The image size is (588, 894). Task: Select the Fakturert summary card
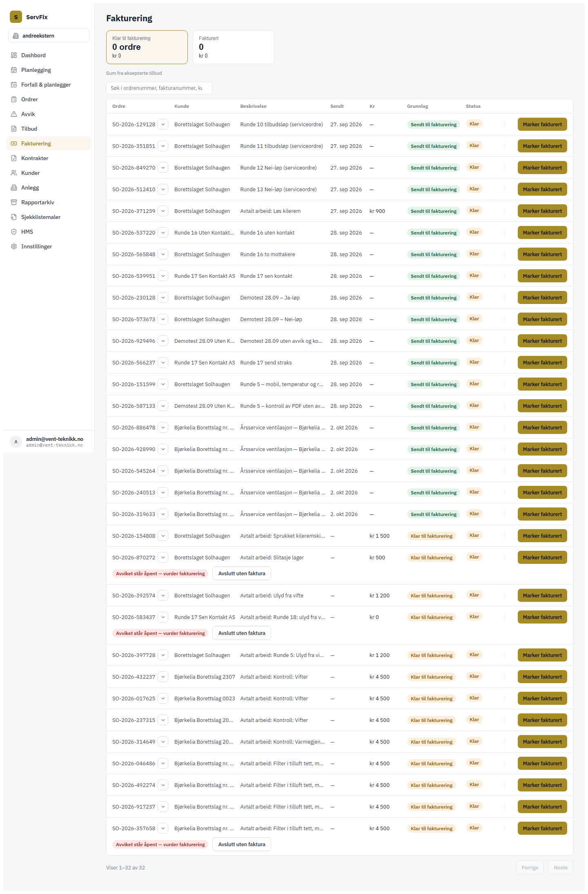(233, 47)
